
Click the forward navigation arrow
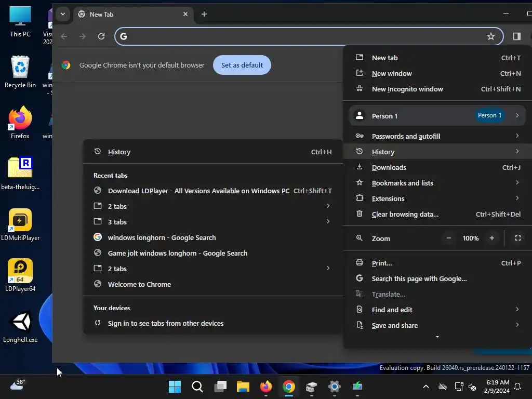click(x=83, y=36)
